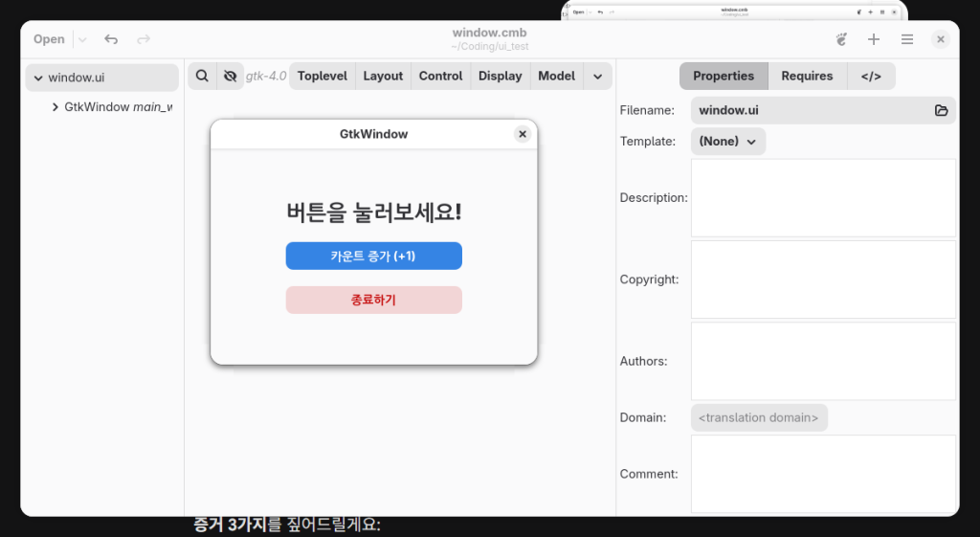Viewport: 980px width, 537px height.
Task: Click the magnifier search icon
Action: (202, 76)
